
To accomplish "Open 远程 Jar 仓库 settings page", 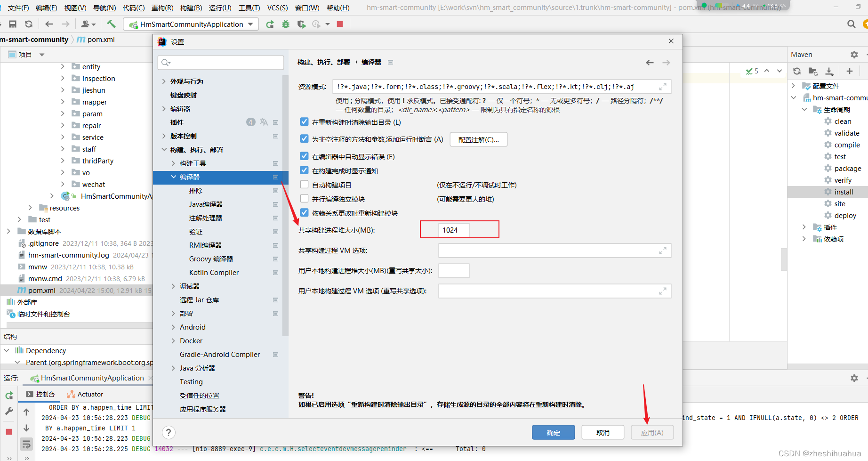I will (199, 300).
